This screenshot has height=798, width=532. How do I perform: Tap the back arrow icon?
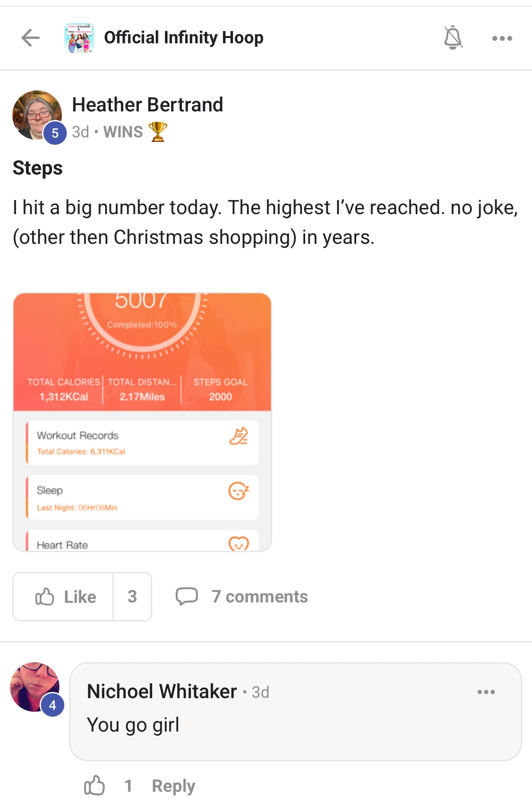31,38
